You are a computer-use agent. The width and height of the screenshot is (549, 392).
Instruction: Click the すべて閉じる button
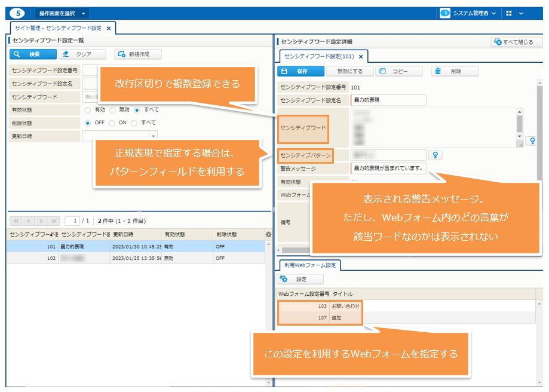click(x=516, y=42)
